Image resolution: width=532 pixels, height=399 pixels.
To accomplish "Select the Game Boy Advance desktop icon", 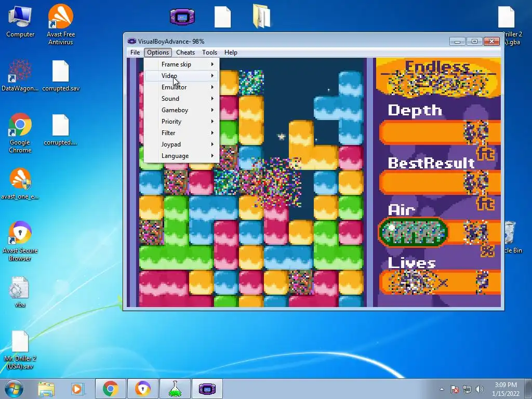I will pos(182,17).
